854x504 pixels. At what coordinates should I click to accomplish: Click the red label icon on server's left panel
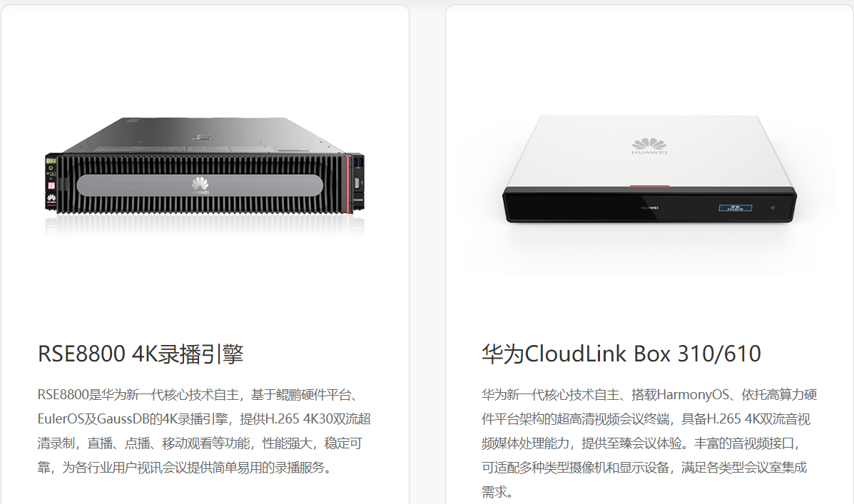pyautogui.click(x=51, y=185)
